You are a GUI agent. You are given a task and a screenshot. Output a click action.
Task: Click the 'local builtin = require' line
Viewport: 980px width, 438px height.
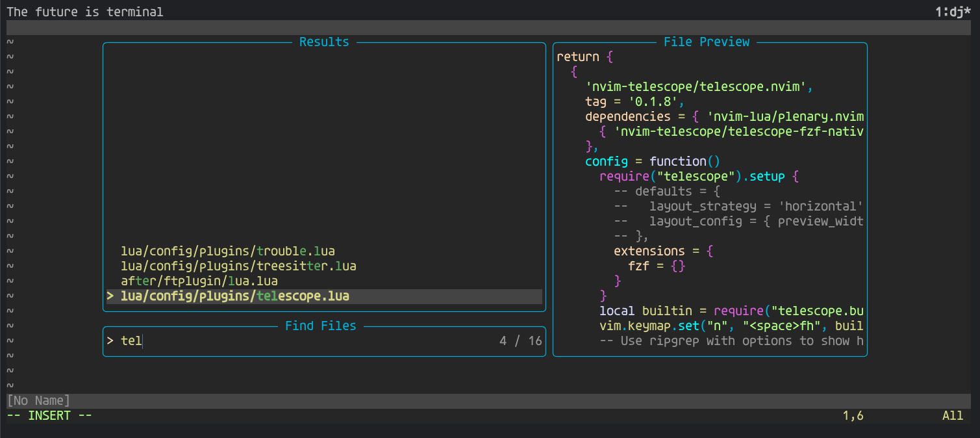point(732,311)
